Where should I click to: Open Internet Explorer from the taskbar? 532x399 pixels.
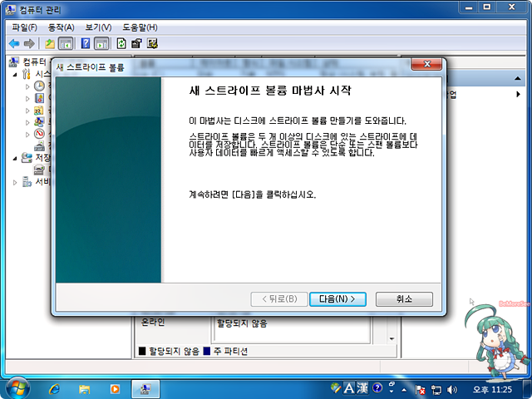click(55, 388)
